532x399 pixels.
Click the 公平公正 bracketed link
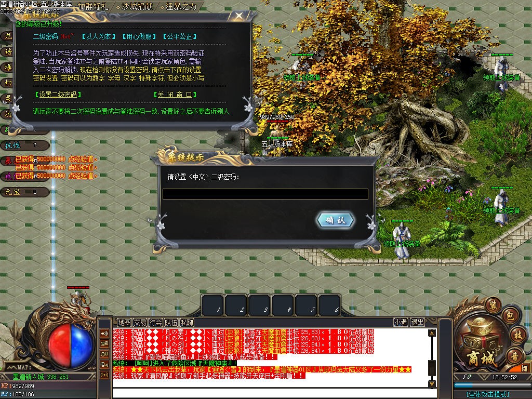point(179,37)
